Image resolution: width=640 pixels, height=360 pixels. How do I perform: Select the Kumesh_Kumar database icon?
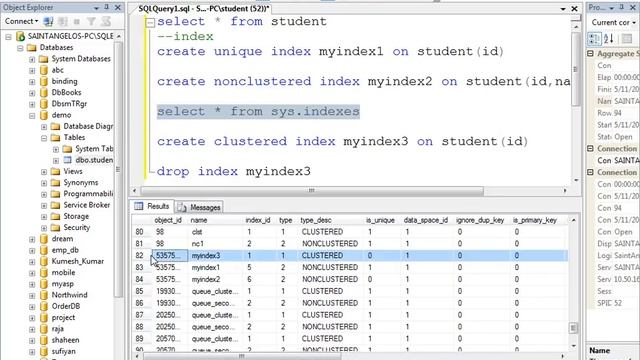point(44,261)
